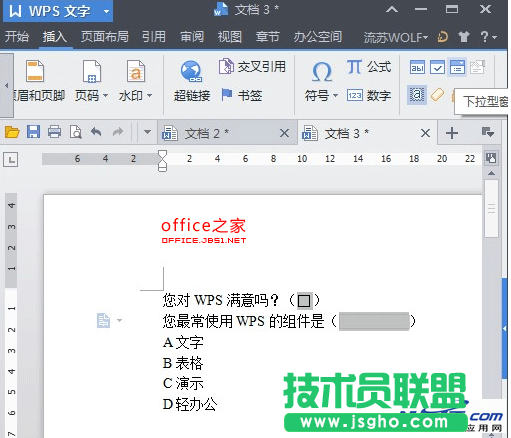The width and height of the screenshot is (511, 438).
Task: Open the 水印 watermark tool
Action: tap(135, 81)
